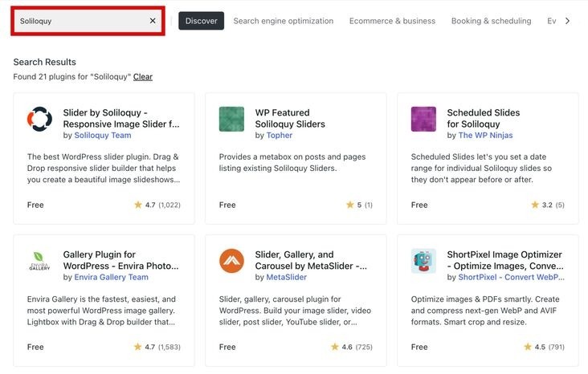The width and height of the screenshot is (588, 374).
Task: Click the Clear search results link
Action: pyautogui.click(x=143, y=76)
